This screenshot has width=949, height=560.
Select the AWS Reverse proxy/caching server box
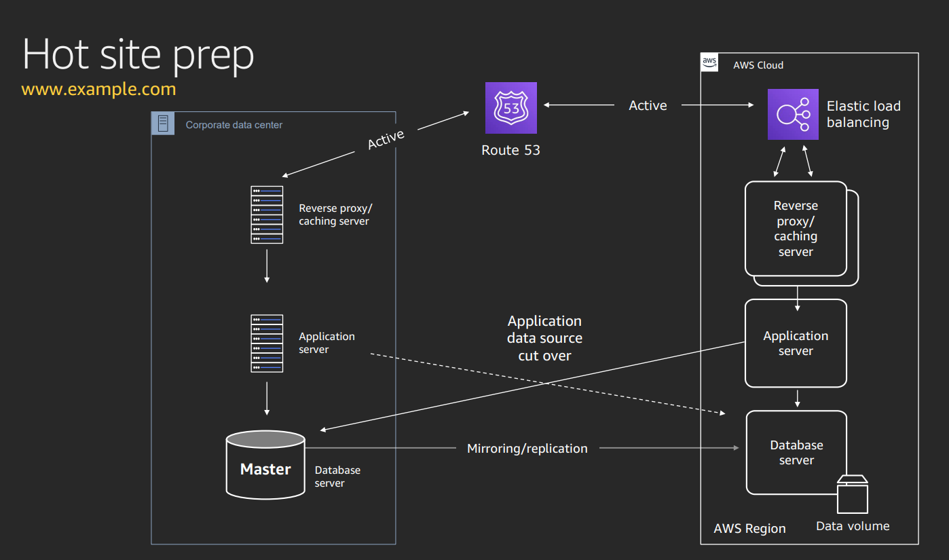[796, 229]
